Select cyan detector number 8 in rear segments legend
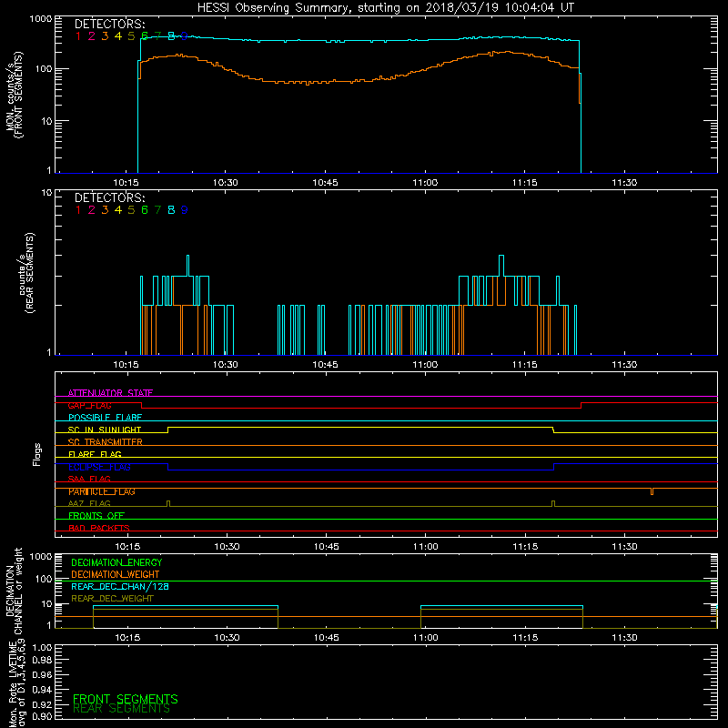Image resolution: width=728 pixels, height=728 pixels. [x=171, y=210]
